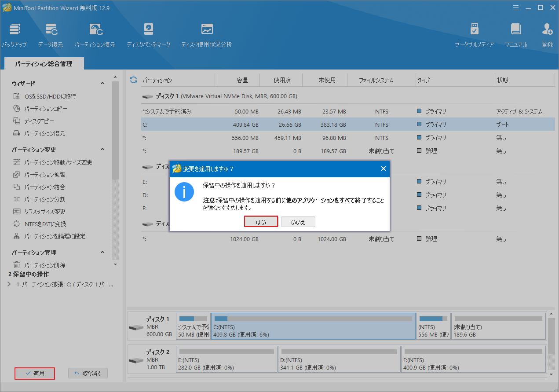
Task: Select クラスタサイズ変更 option
Action: click(x=39, y=212)
